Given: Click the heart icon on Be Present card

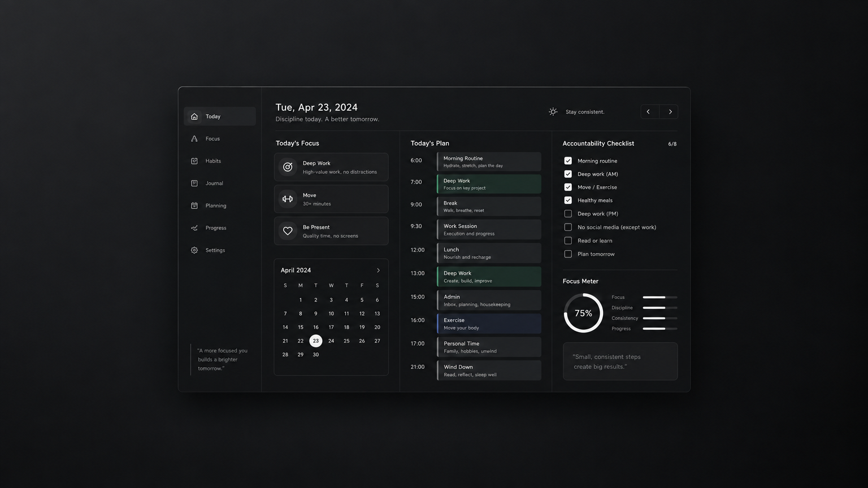Looking at the screenshot, I should click(x=288, y=231).
